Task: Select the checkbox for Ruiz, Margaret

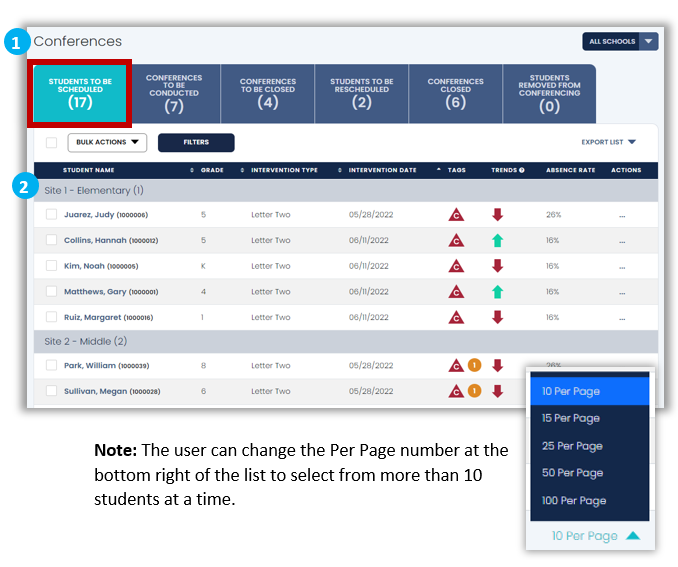Action: coord(51,317)
